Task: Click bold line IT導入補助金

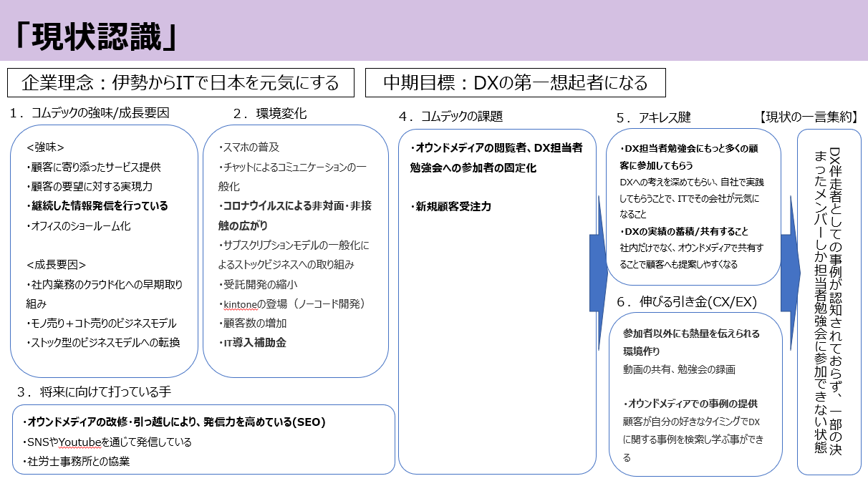Action: [252, 342]
